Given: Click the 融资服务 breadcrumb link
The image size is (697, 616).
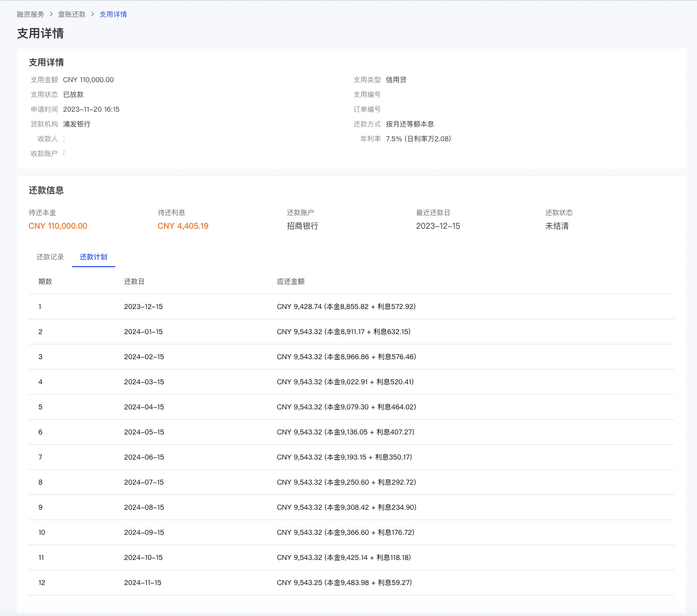Looking at the screenshot, I should click(x=31, y=14).
